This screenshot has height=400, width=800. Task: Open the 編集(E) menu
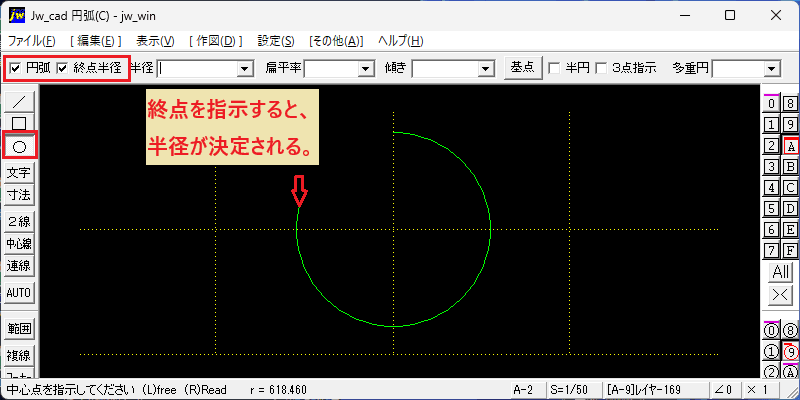96,41
